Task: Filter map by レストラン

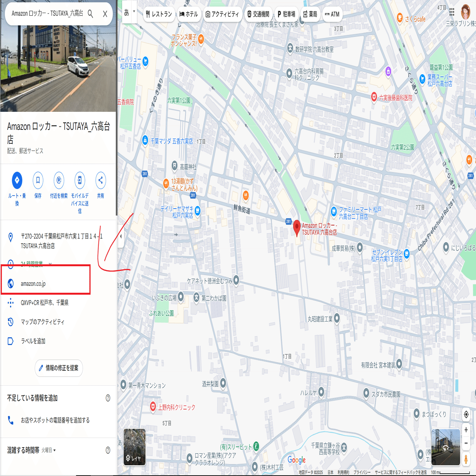Action: (159, 14)
